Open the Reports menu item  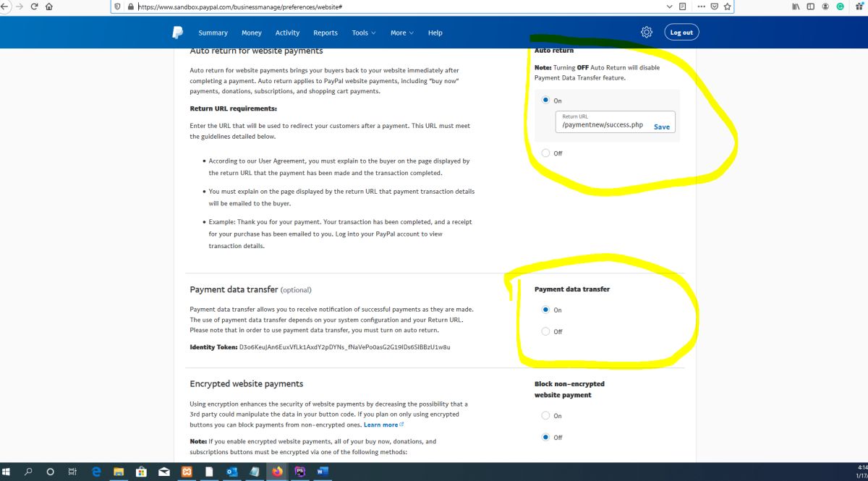coord(325,33)
